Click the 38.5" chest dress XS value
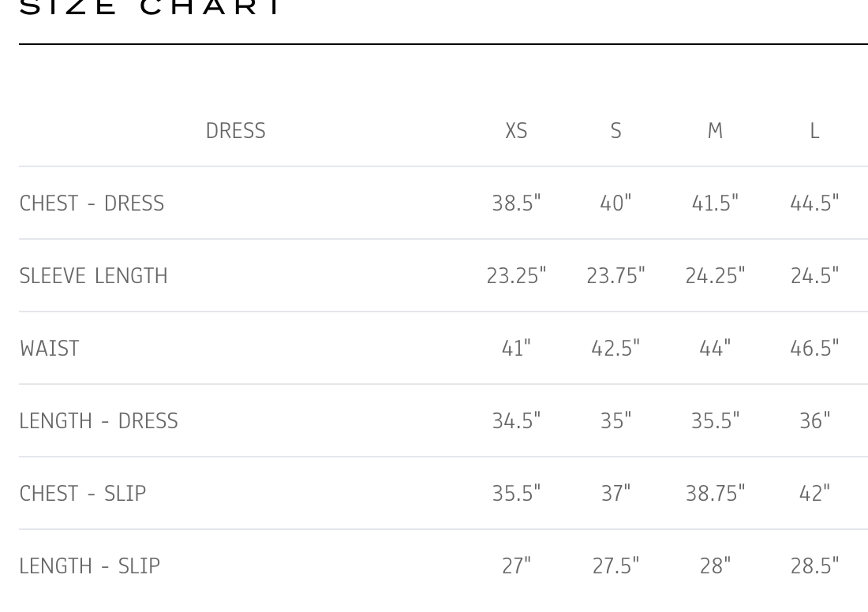This screenshot has height=612, width=868. tap(516, 203)
